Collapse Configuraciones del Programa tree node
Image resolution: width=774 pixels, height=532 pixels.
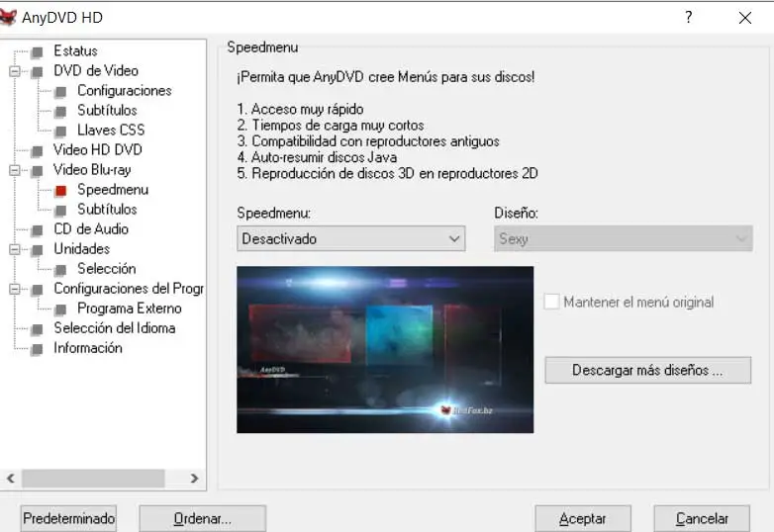[x=15, y=289]
